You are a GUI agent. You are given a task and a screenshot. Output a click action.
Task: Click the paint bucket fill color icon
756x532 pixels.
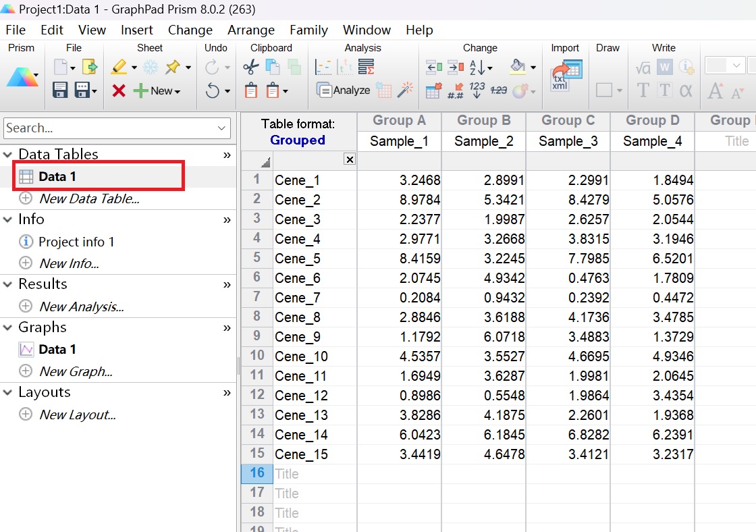518,68
